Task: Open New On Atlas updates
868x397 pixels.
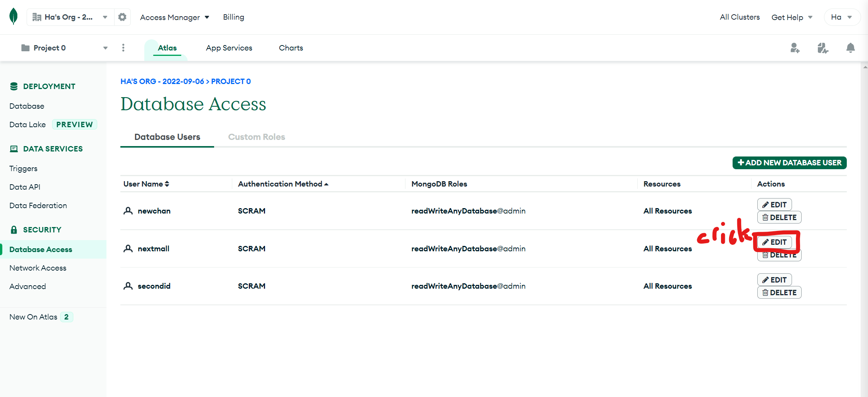Action: pos(33,317)
